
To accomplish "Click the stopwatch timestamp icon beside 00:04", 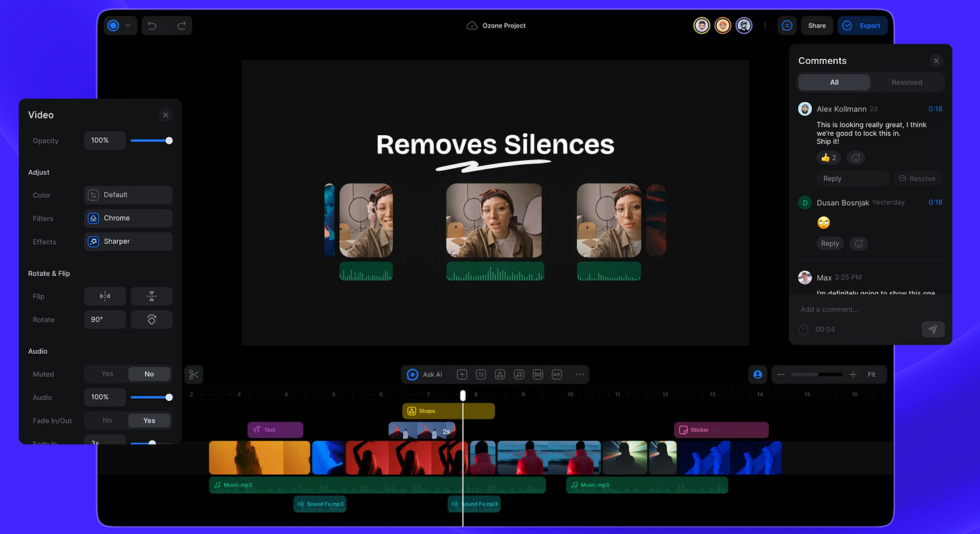I will coord(804,330).
